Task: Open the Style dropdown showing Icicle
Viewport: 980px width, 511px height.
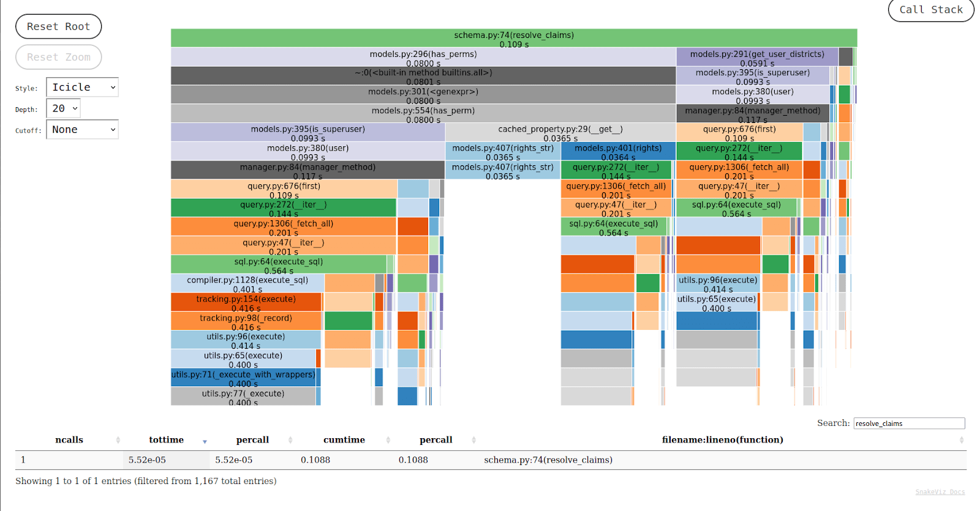Action: coord(82,88)
